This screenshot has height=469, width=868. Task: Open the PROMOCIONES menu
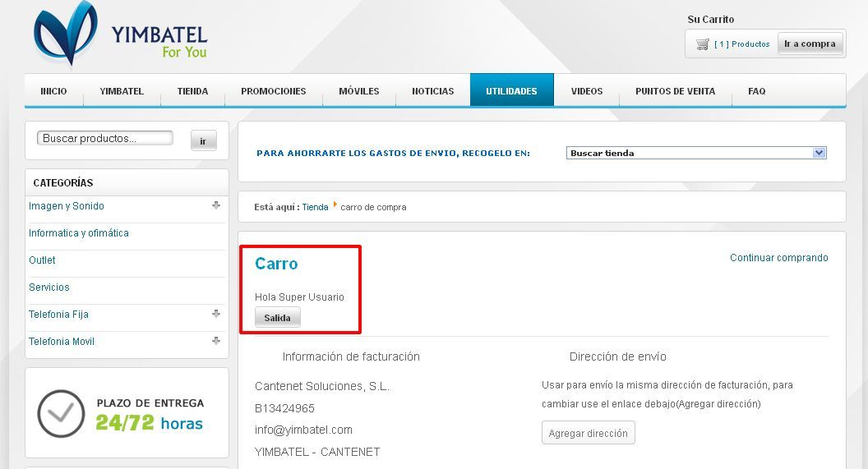pos(274,91)
